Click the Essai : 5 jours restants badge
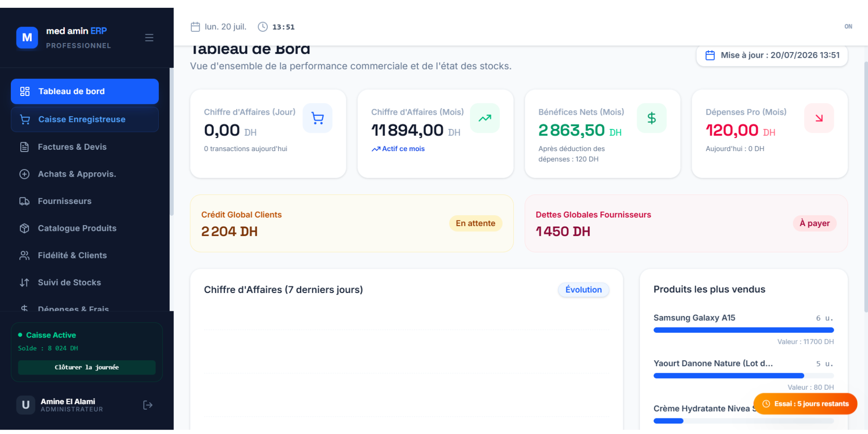The width and height of the screenshot is (868, 434). [806, 404]
